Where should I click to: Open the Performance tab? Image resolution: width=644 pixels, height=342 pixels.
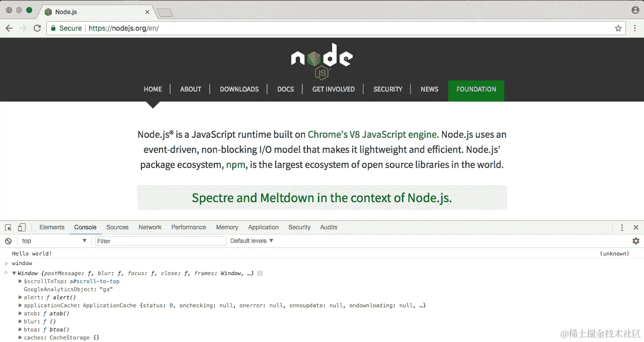point(189,227)
